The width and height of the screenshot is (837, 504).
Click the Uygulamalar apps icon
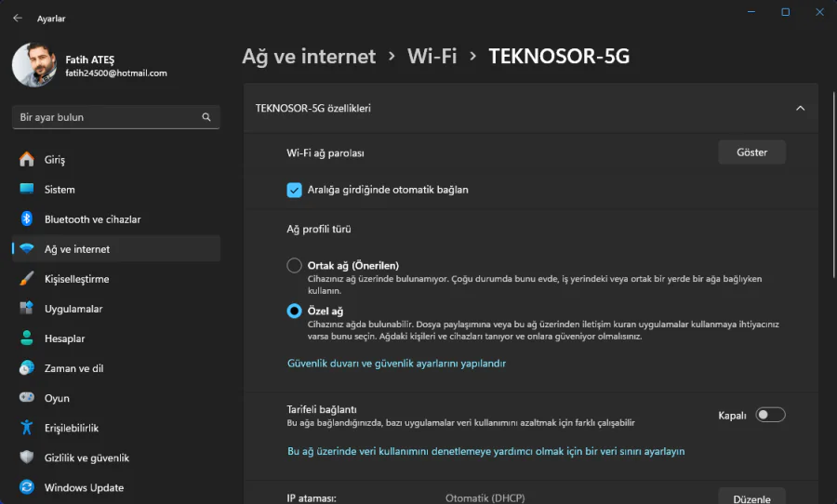(27, 308)
